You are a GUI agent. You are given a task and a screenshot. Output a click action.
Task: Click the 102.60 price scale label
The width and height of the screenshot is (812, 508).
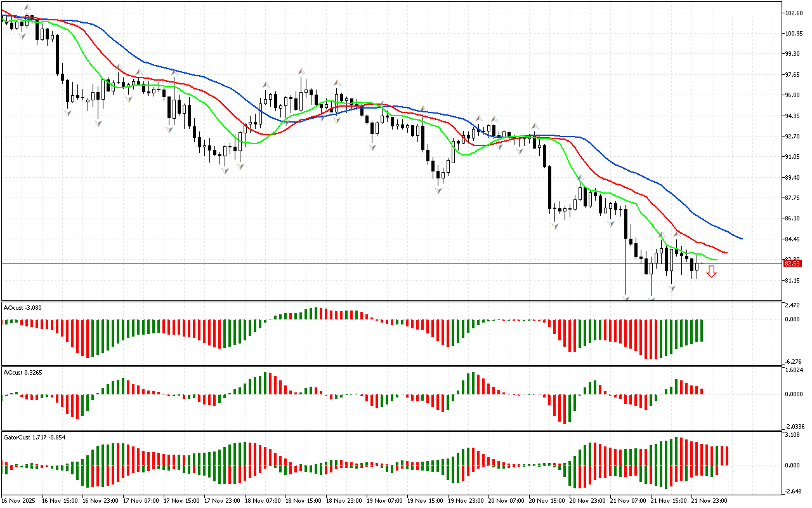click(794, 13)
